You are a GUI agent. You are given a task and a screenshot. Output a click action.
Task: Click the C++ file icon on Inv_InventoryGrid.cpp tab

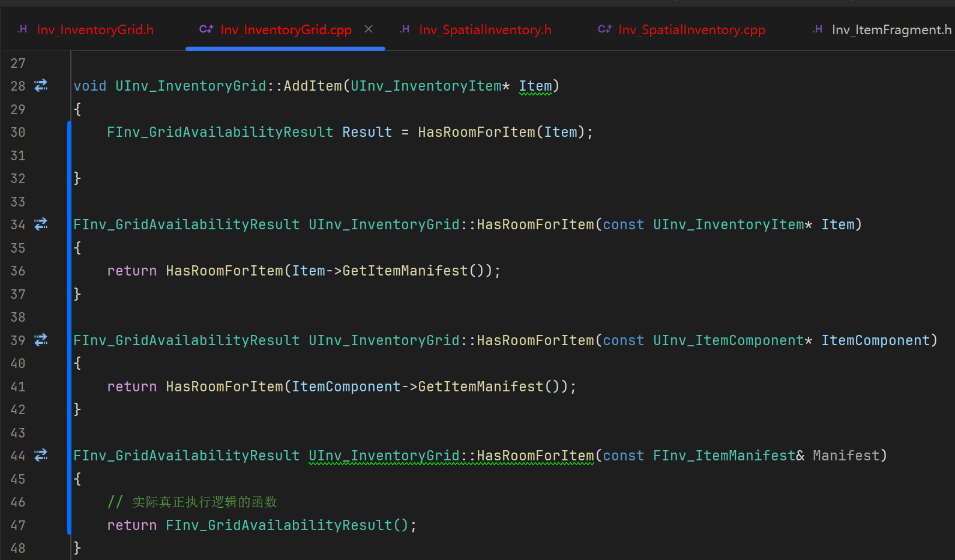[x=206, y=29]
